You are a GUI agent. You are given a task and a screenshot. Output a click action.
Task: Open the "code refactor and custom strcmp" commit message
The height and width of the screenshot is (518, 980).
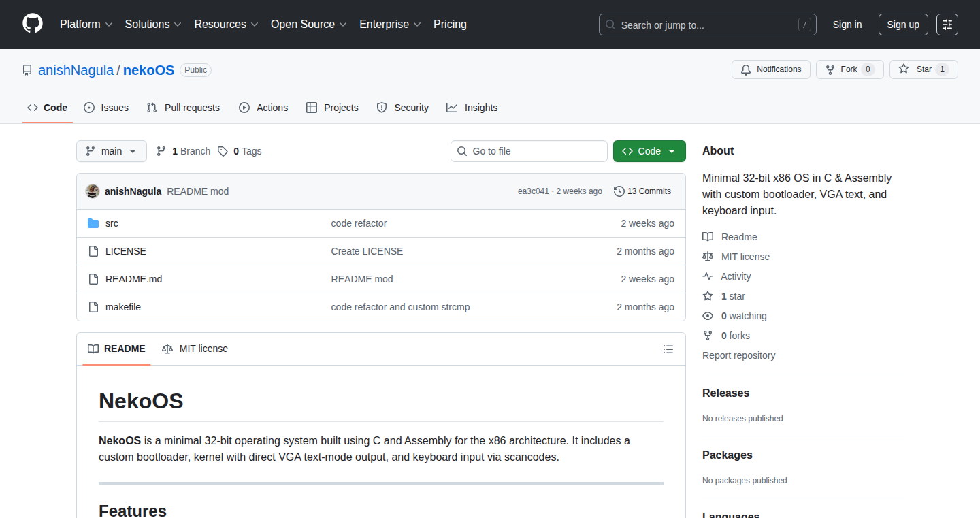tap(400, 307)
